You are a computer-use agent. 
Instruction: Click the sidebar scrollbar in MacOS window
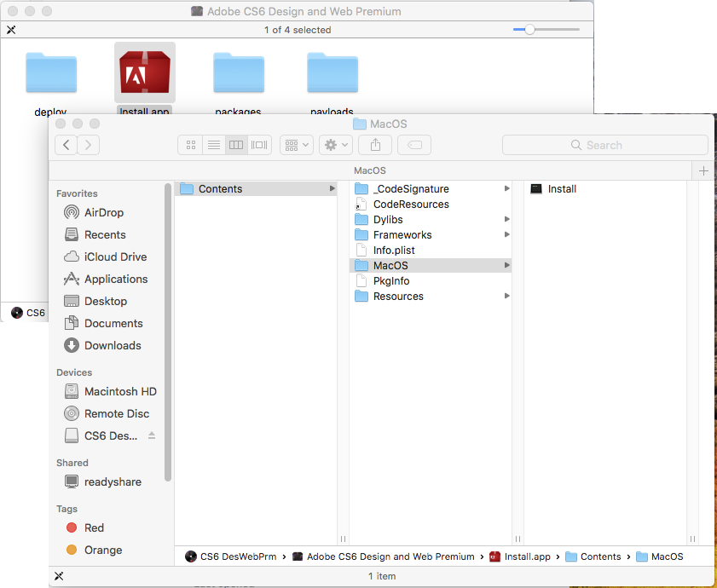[168, 332]
